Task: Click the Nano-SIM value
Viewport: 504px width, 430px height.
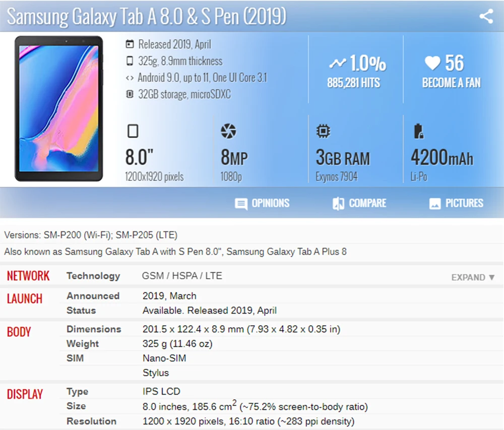Action: coord(164,358)
